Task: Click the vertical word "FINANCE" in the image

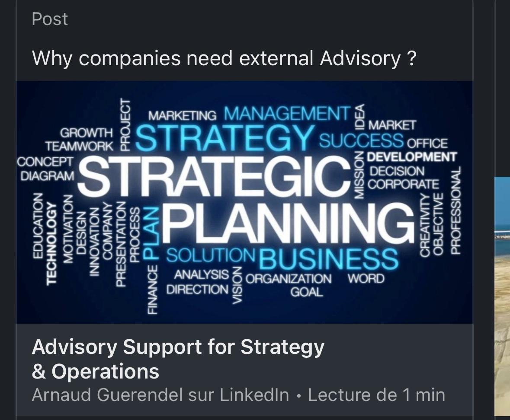Action: tap(153, 290)
